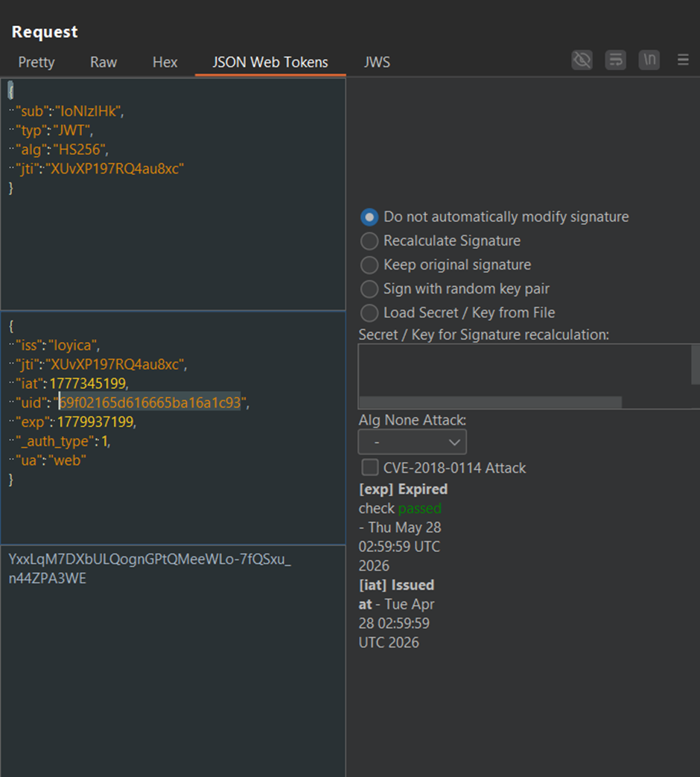This screenshot has width=700, height=777.
Task: Click the [exp] Expired status label
Action: [404, 489]
